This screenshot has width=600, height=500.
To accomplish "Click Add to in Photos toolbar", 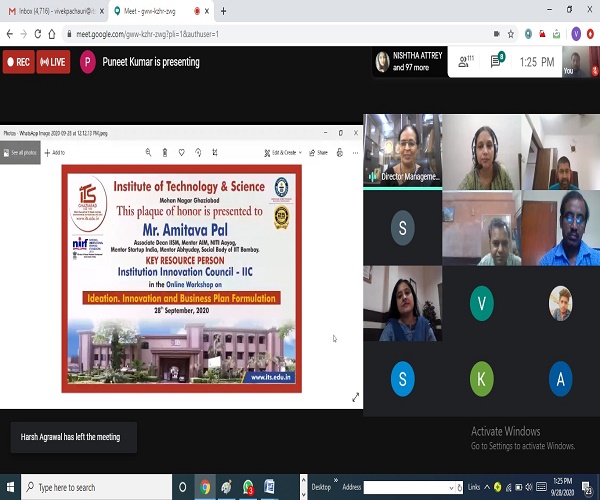I will coord(55,153).
